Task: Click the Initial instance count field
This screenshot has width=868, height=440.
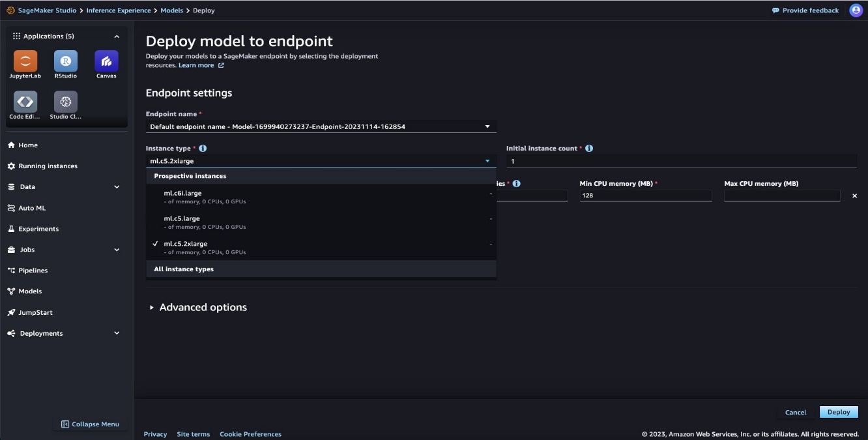Action: [x=682, y=161]
